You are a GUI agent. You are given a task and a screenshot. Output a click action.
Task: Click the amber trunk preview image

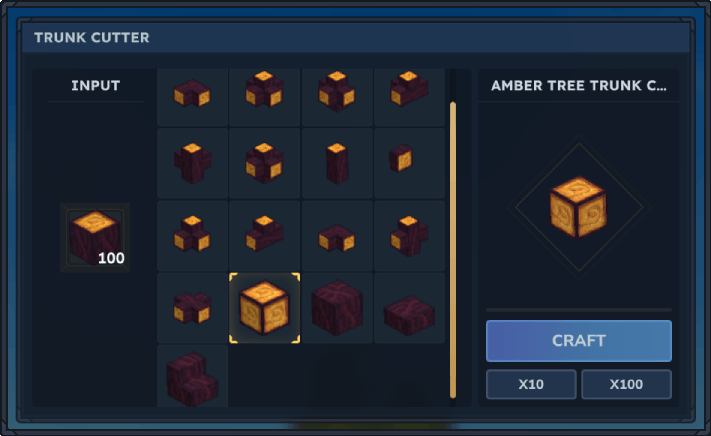coord(579,207)
